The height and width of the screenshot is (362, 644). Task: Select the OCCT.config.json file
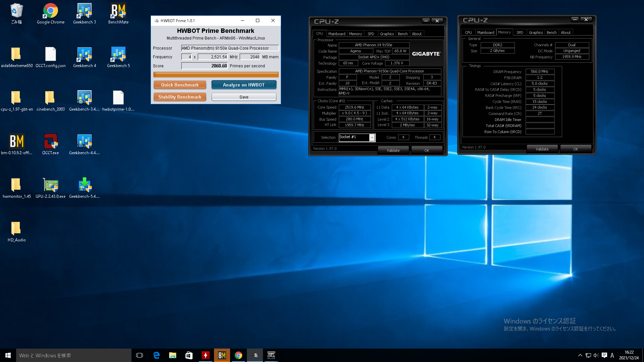pyautogui.click(x=50, y=57)
